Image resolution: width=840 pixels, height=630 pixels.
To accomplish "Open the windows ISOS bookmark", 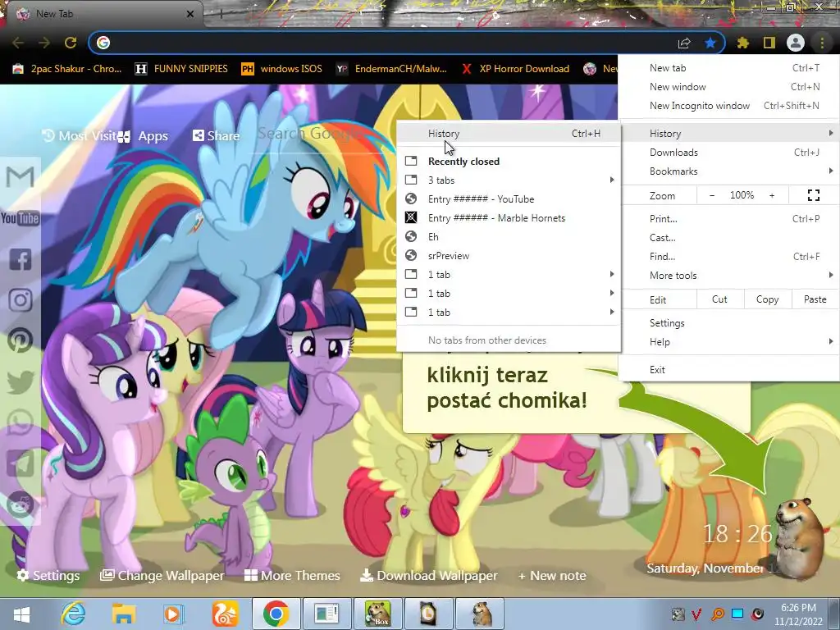I will (x=282, y=69).
